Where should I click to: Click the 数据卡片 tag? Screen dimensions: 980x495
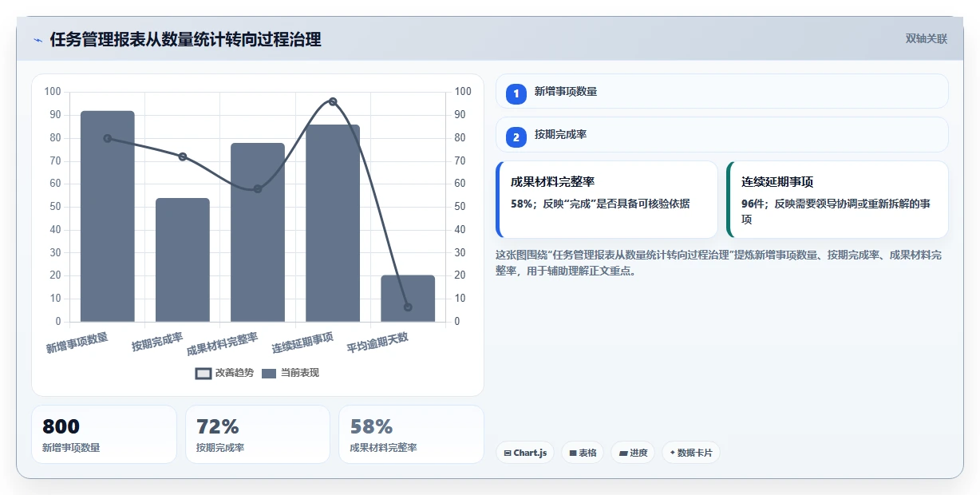[x=690, y=453]
